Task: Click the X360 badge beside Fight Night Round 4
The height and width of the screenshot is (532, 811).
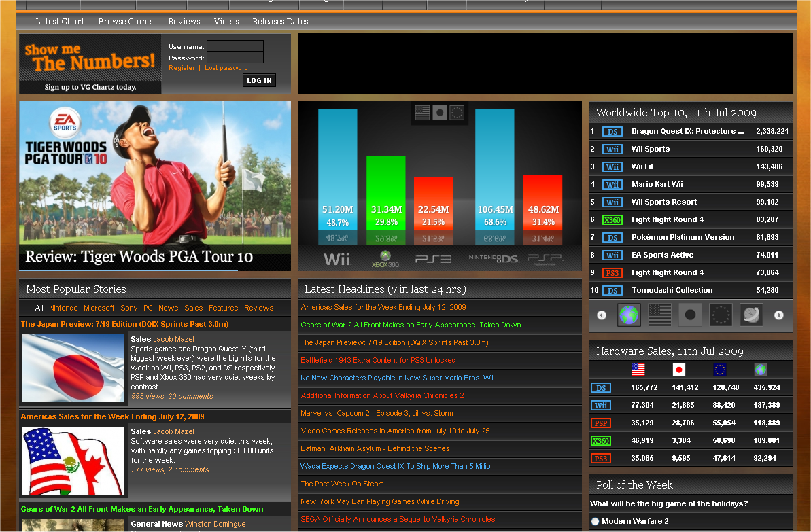Action: point(612,219)
